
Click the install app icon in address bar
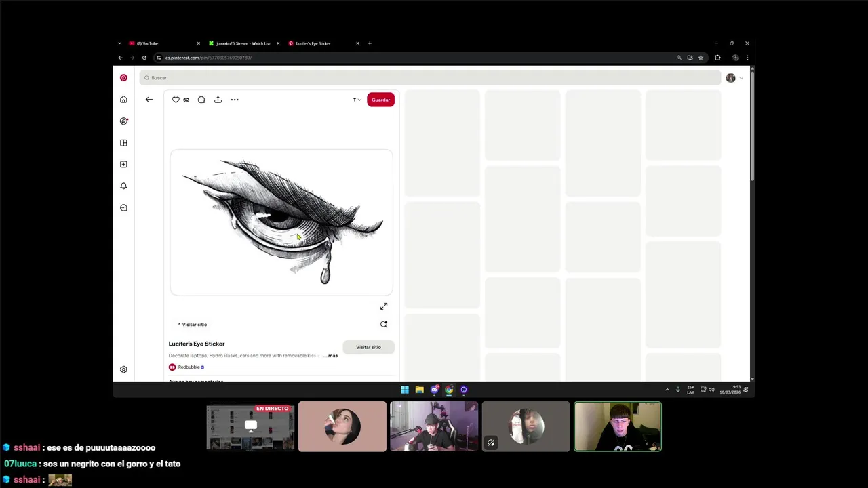(x=690, y=58)
